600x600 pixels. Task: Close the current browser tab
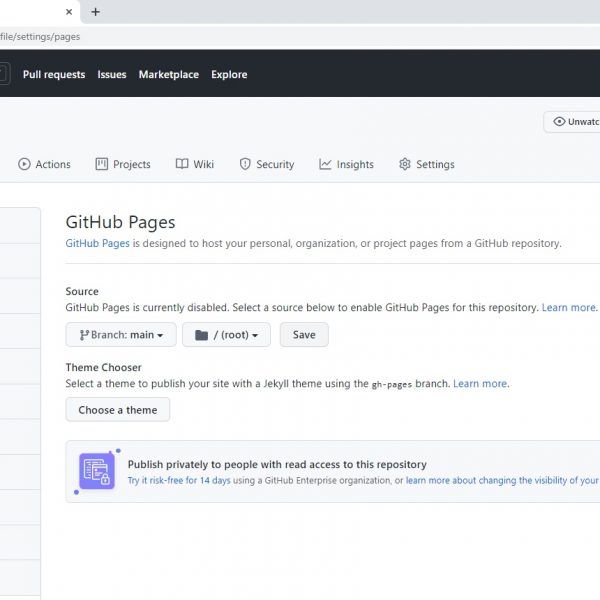pyautogui.click(x=69, y=12)
